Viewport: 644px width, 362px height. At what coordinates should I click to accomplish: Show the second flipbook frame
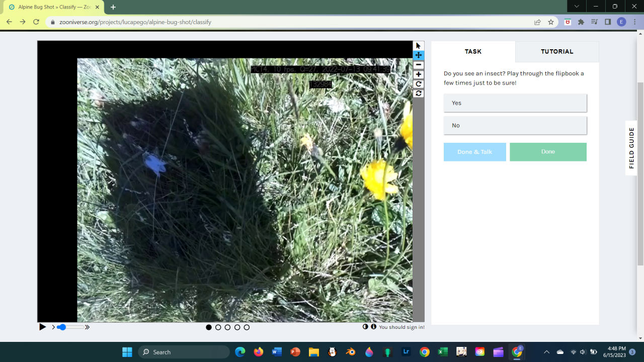(x=218, y=327)
